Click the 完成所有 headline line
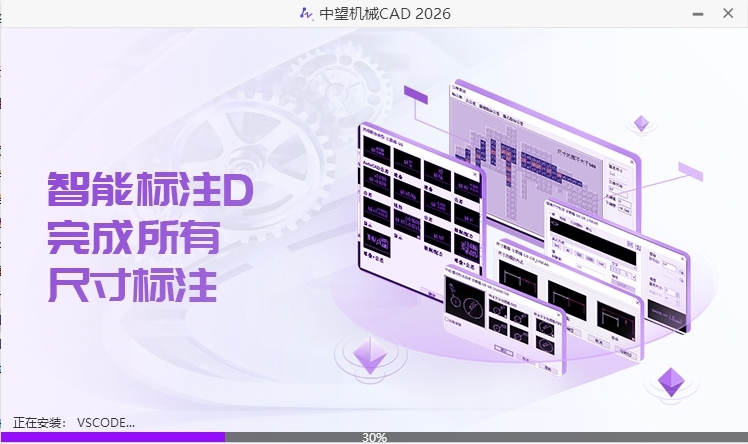This screenshot has height=444, width=748. (133, 238)
